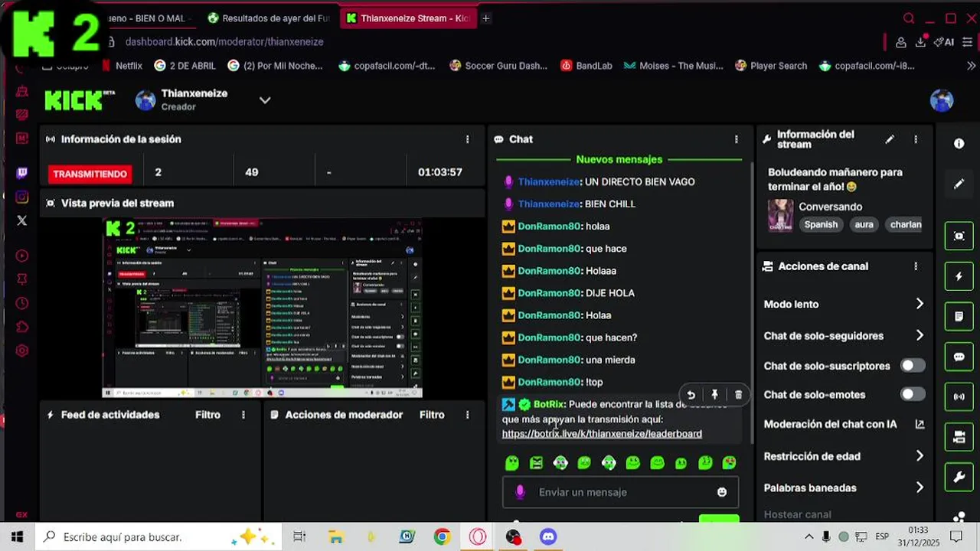This screenshot has height=551, width=980.
Task: Expand the Thianxeneize channel dropdown chevron
Action: point(265,100)
